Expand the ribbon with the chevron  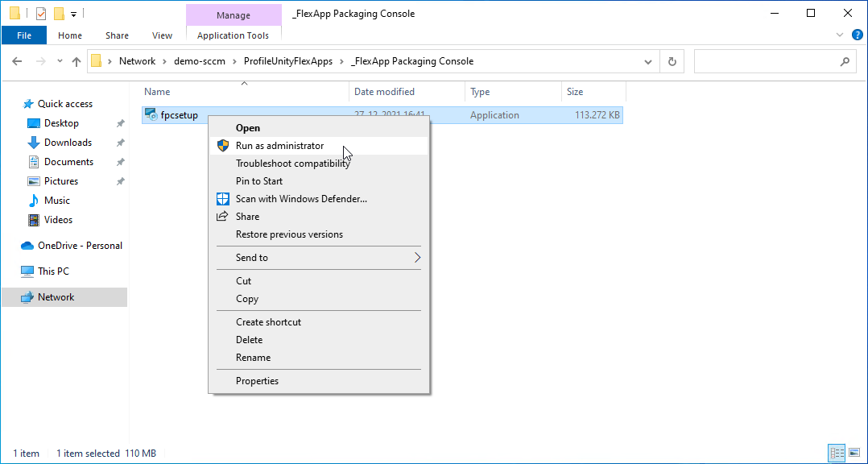[840, 35]
